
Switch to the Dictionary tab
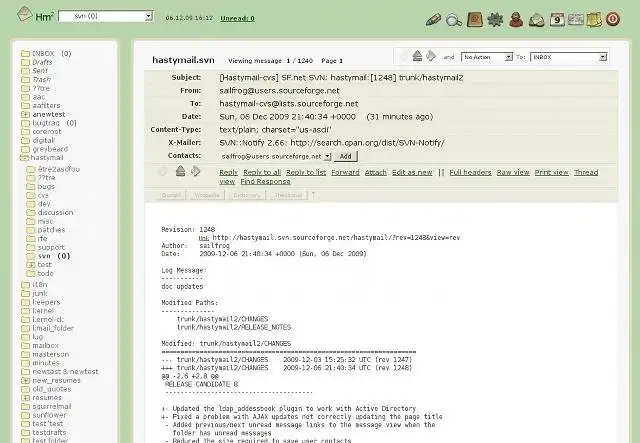[246, 196]
